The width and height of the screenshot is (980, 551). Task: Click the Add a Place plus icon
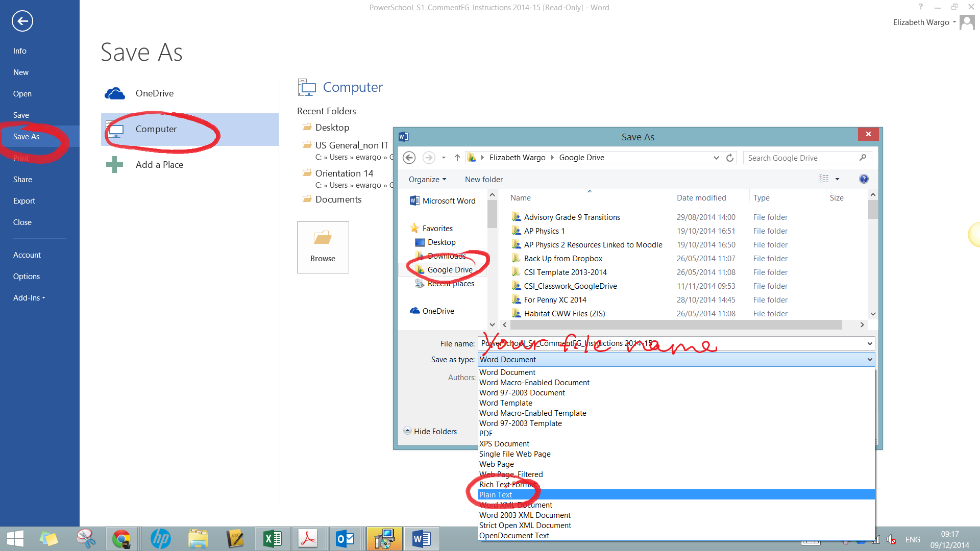(114, 164)
